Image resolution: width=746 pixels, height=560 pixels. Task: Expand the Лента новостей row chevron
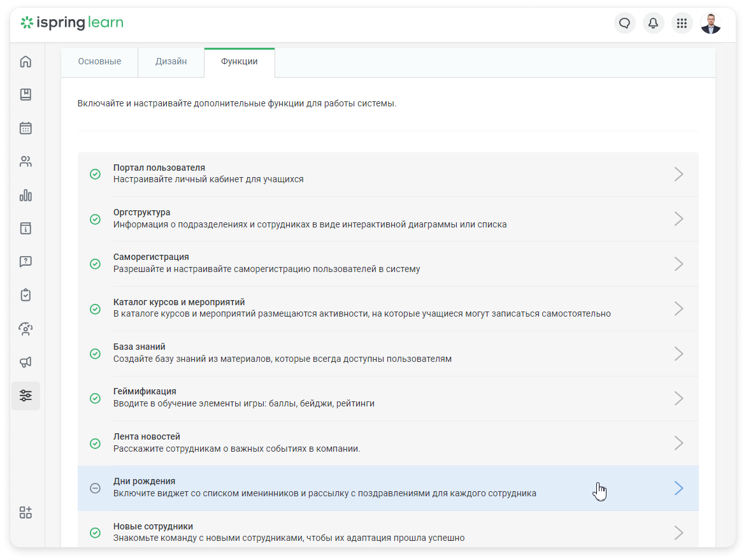tap(678, 443)
